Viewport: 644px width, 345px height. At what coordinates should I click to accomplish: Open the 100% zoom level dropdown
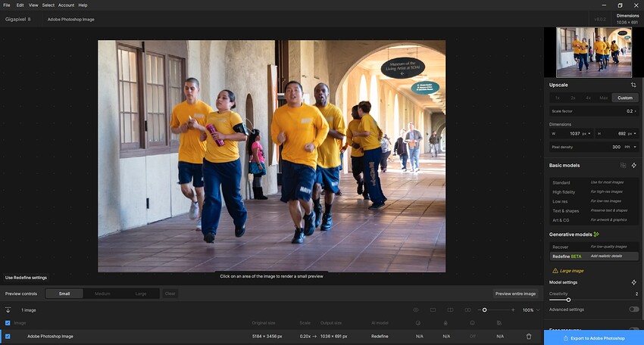(532, 310)
